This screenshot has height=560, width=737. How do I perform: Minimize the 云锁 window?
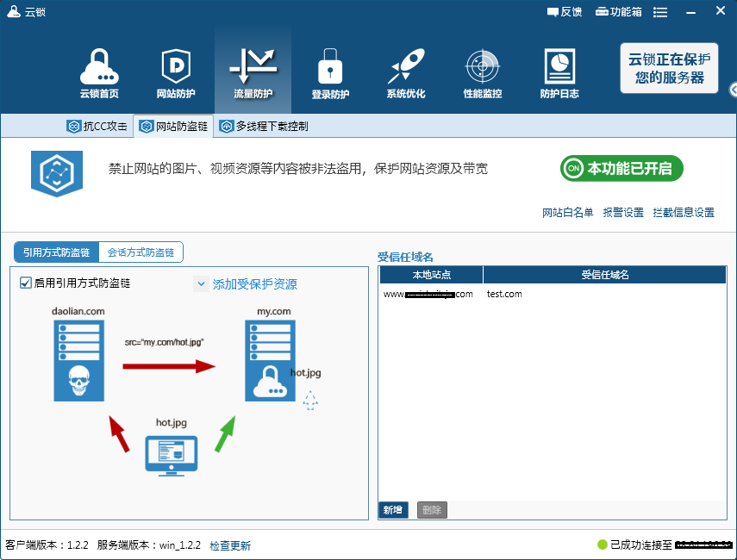pos(690,12)
